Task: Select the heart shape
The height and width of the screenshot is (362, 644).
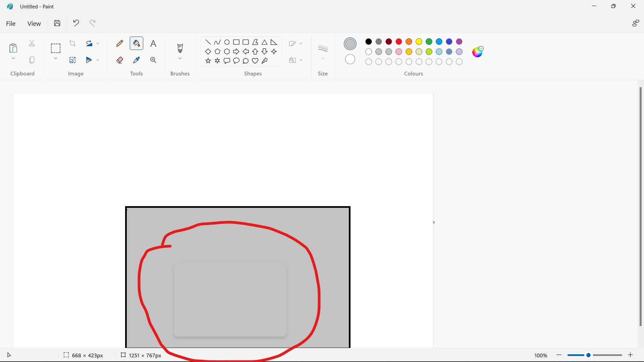Action: point(256,61)
